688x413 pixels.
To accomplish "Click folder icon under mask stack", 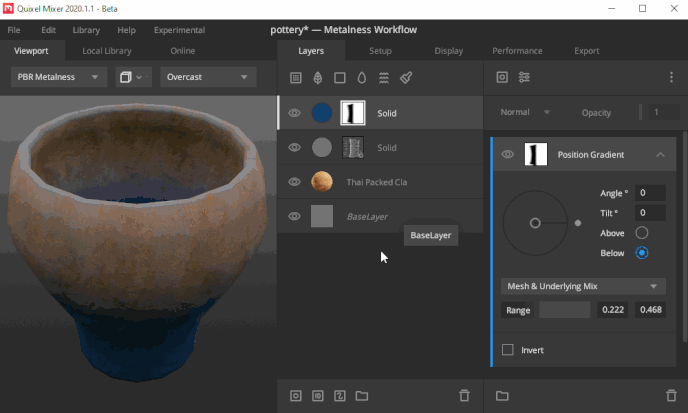I will [502, 396].
